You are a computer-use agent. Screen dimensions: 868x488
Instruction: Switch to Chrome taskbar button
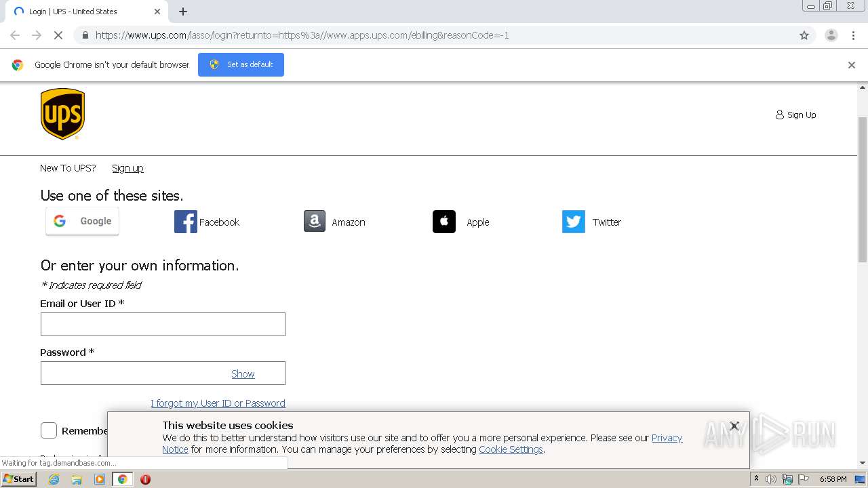(x=123, y=479)
